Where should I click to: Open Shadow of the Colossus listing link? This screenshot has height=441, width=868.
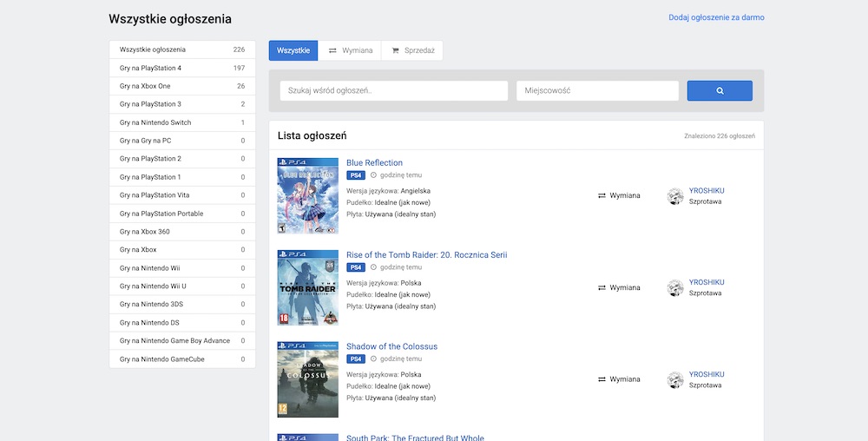[x=392, y=346]
